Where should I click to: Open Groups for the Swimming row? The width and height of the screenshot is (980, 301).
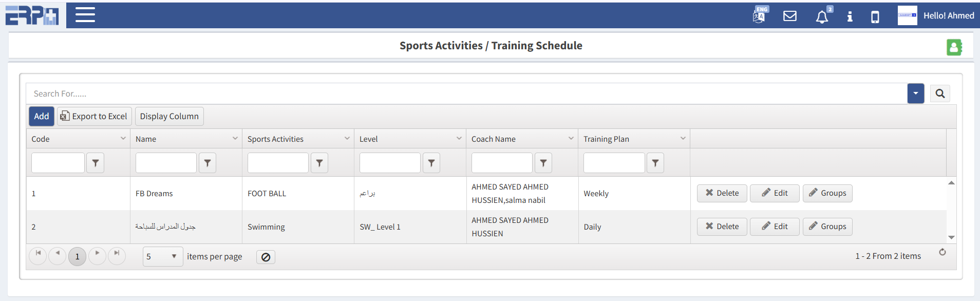827,227
